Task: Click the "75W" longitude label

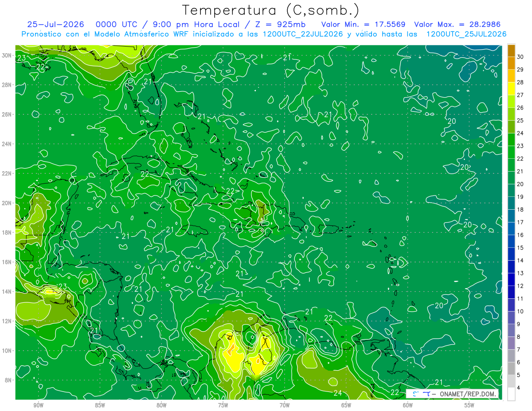Action: tap(223, 405)
